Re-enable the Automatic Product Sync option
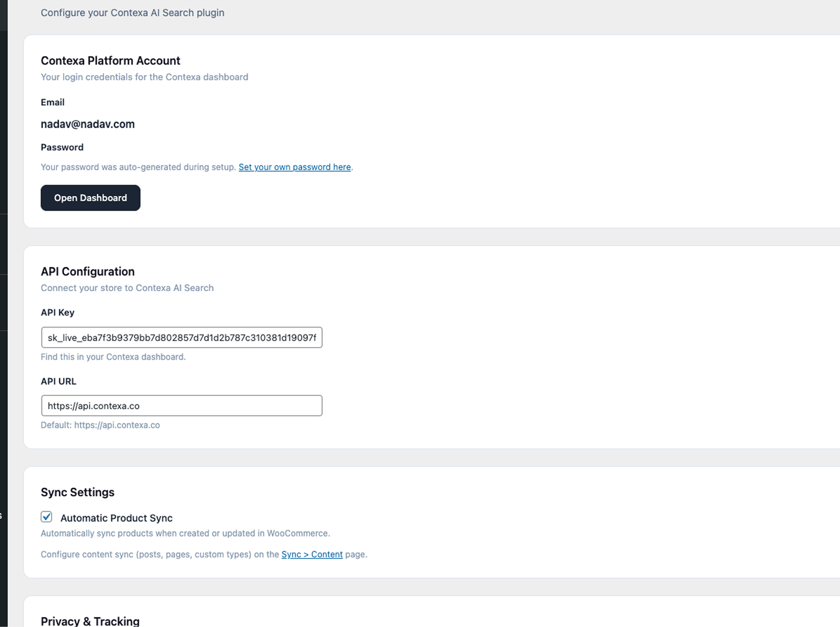The image size is (840, 627). click(46, 517)
